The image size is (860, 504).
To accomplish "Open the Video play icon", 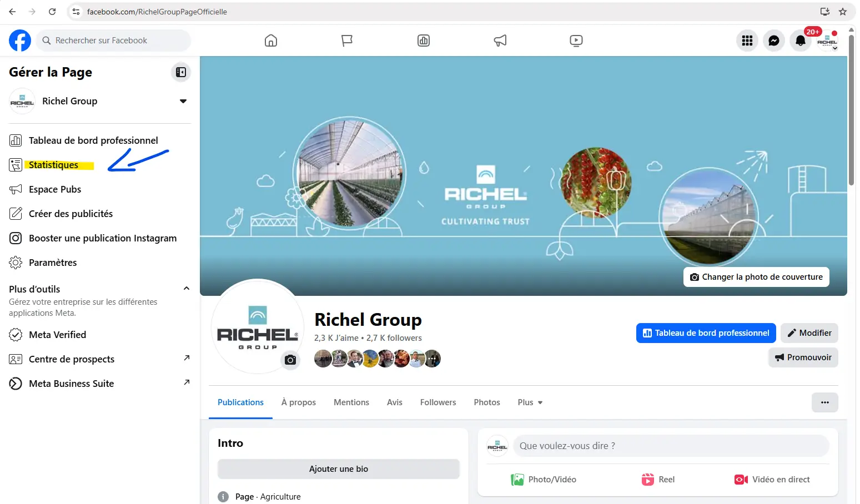I will 576,41.
